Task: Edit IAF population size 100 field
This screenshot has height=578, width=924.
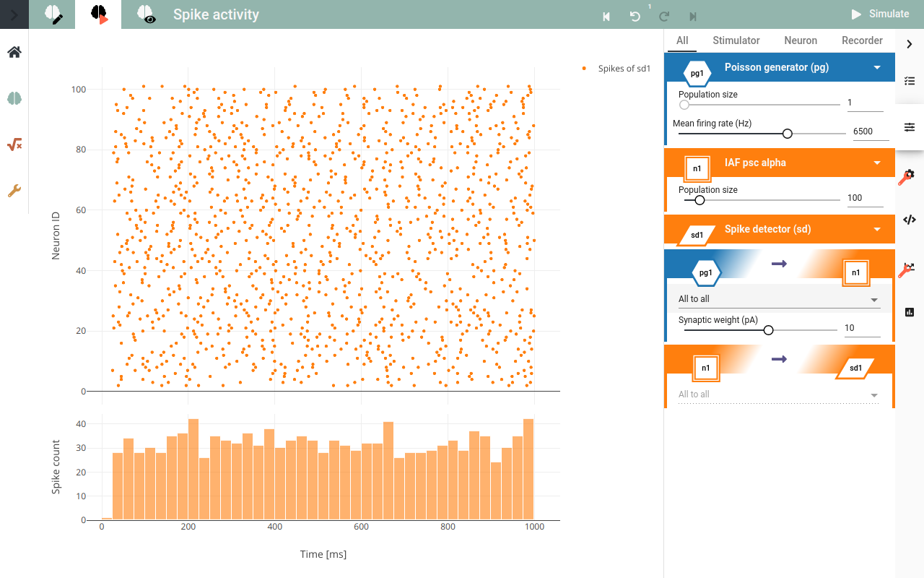Action: pos(865,198)
